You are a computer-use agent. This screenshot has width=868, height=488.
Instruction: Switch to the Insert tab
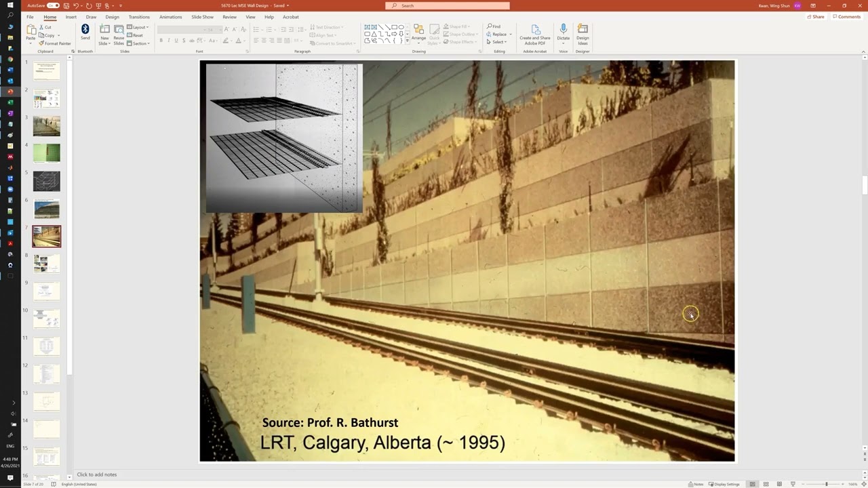point(71,17)
